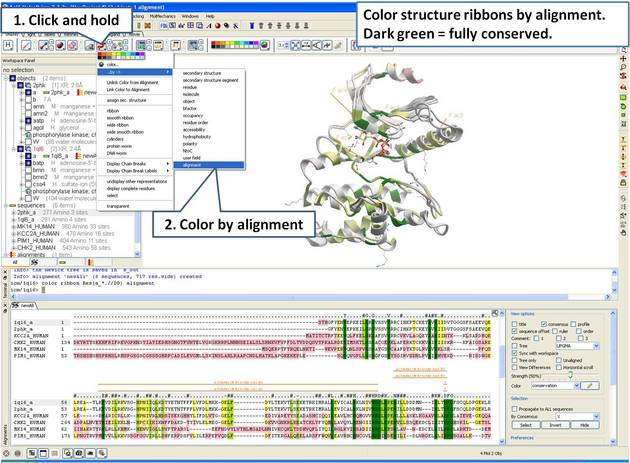630x463 pixels.
Task: Click the alignment panel vertical scrollbar
Action: click(x=501, y=379)
